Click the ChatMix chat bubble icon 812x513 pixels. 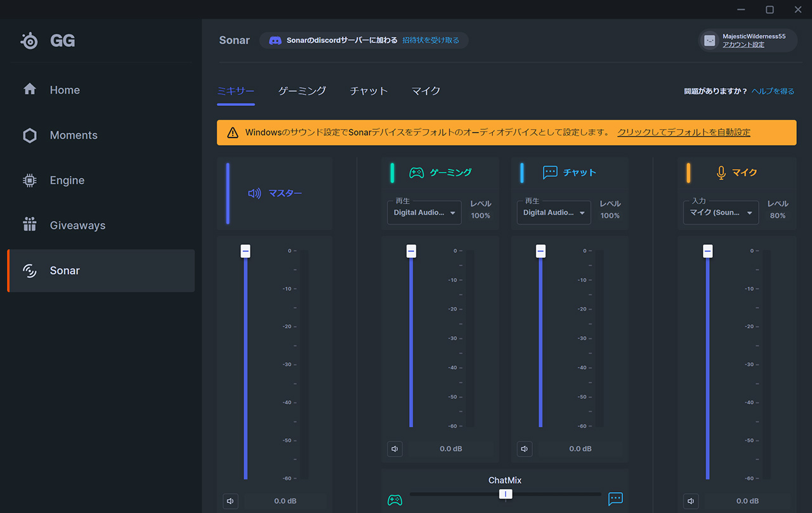[x=615, y=499]
